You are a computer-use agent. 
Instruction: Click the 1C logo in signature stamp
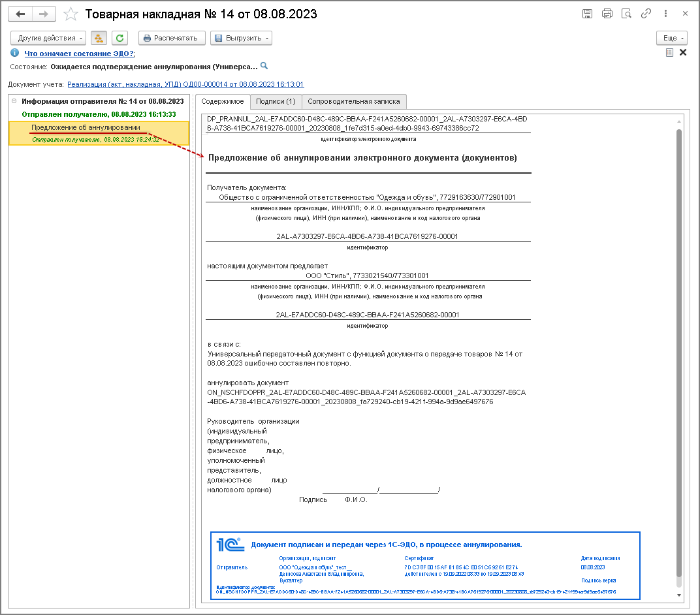tap(231, 544)
